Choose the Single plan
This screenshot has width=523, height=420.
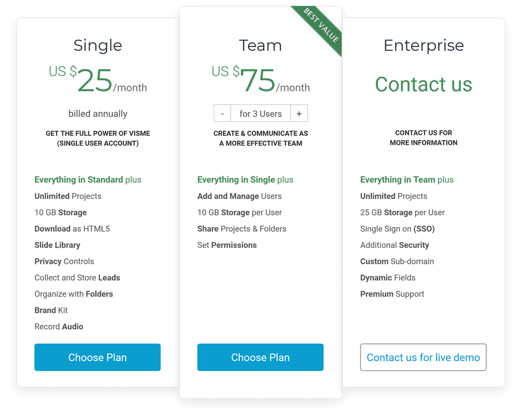(x=98, y=357)
